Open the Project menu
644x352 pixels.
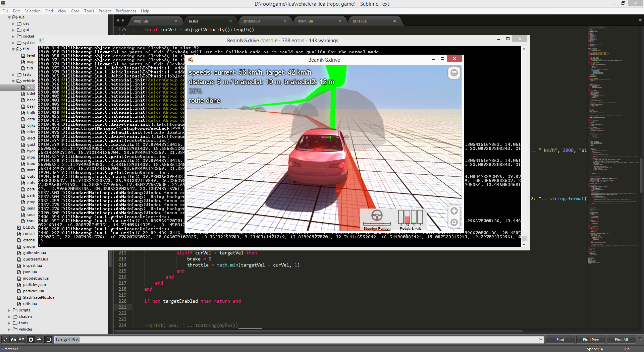[x=105, y=11]
